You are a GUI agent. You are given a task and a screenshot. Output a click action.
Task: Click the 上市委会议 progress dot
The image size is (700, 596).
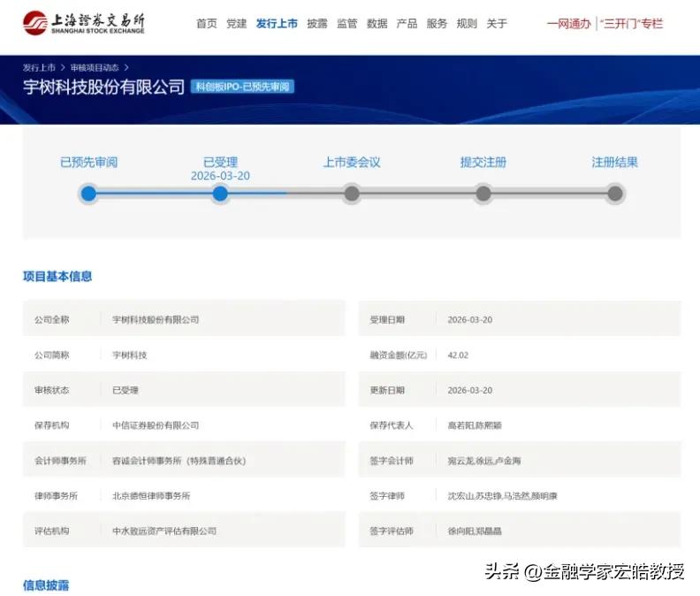[x=352, y=194]
